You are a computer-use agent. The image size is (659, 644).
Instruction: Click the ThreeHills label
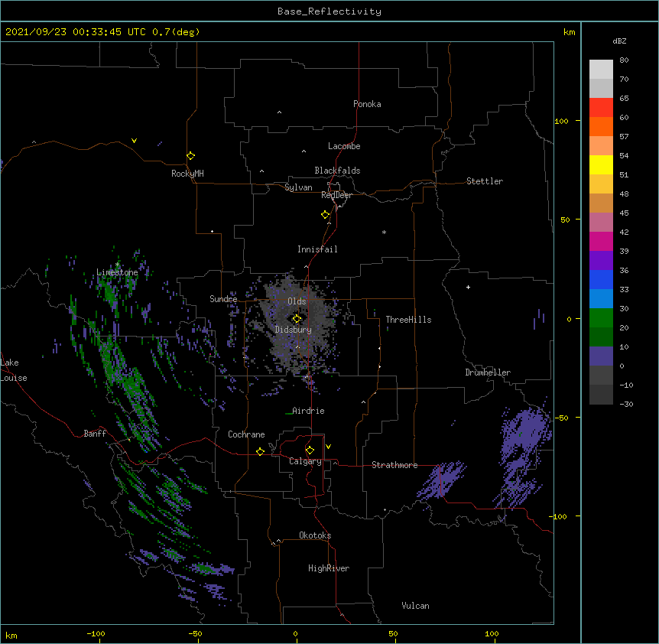tap(408, 320)
